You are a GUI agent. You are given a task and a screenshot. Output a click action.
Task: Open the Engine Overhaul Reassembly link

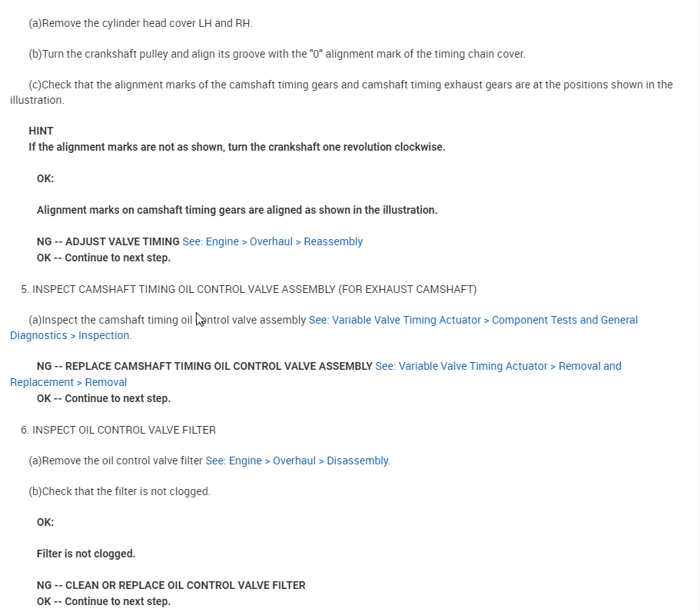tap(272, 241)
